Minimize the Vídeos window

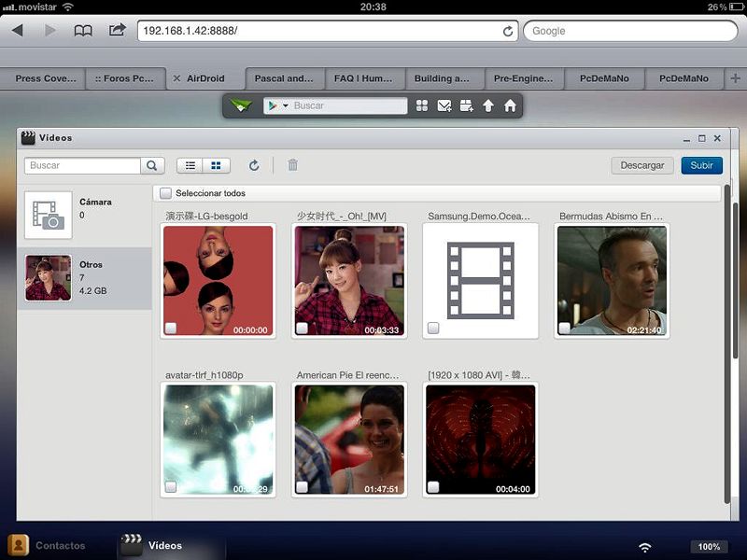[686, 139]
